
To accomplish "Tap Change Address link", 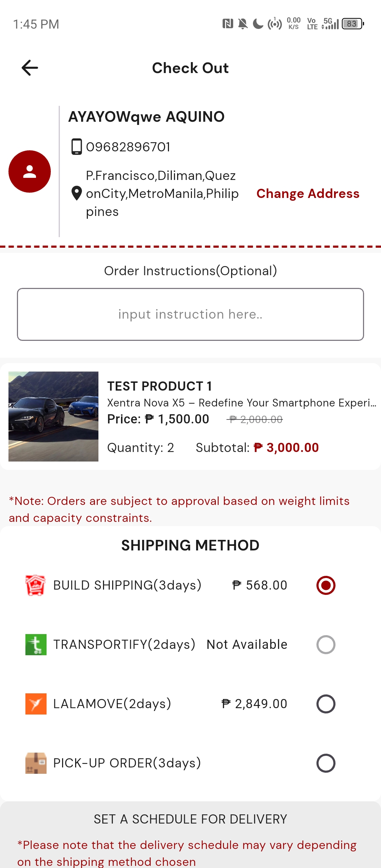I will pos(308,194).
